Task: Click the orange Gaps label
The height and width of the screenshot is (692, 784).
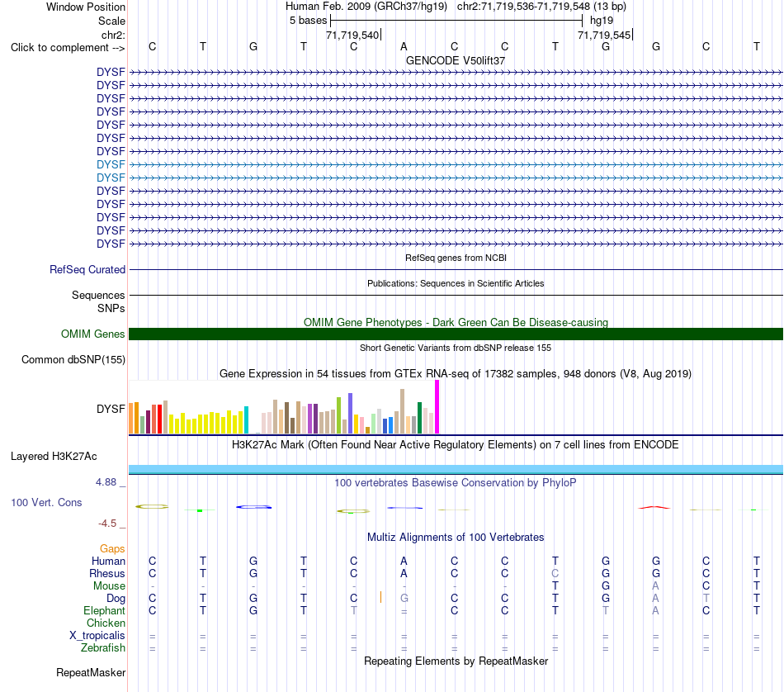Action: 112,549
